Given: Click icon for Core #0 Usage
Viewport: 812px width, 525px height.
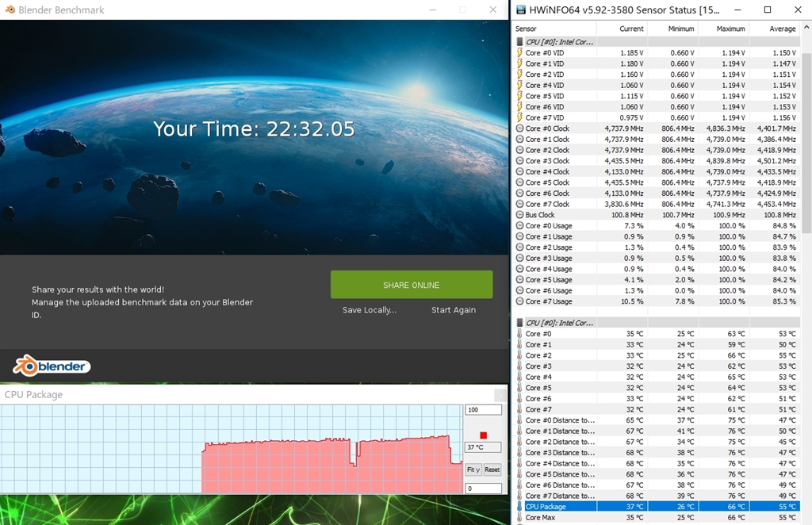Looking at the screenshot, I should (519, 226).
